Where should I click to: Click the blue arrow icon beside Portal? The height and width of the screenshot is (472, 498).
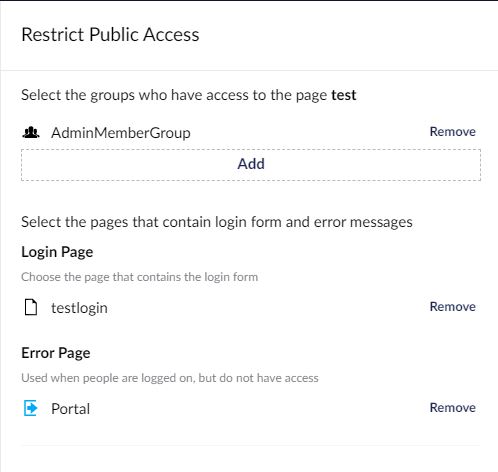31,408
